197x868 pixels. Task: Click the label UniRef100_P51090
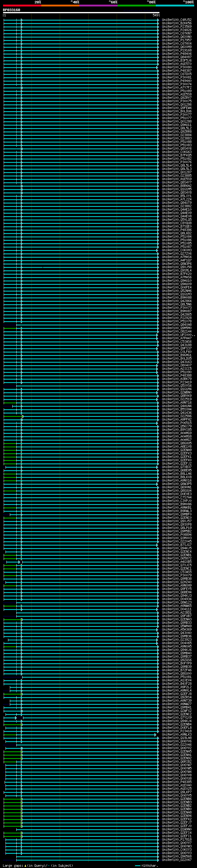(176, 372)
